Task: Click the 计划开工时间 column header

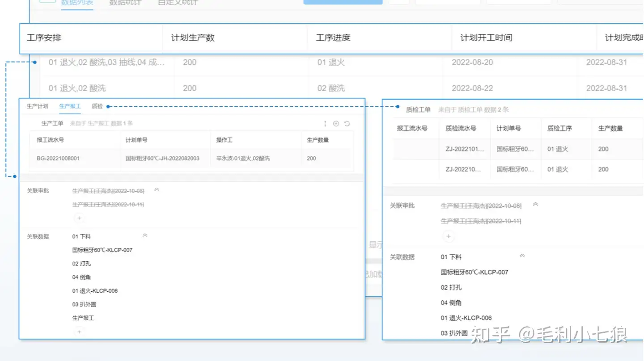Action: 486,38
